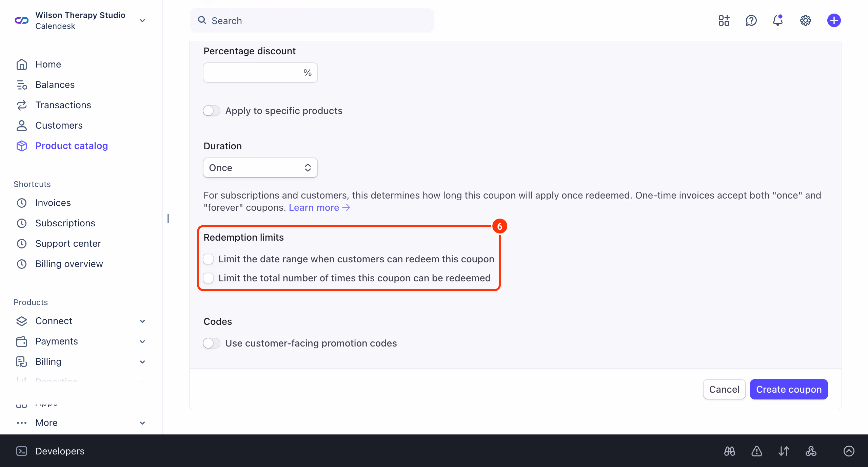Viewport: 868px width, 467px height.
Task: Click the Search field
Action: coord(312,20)
